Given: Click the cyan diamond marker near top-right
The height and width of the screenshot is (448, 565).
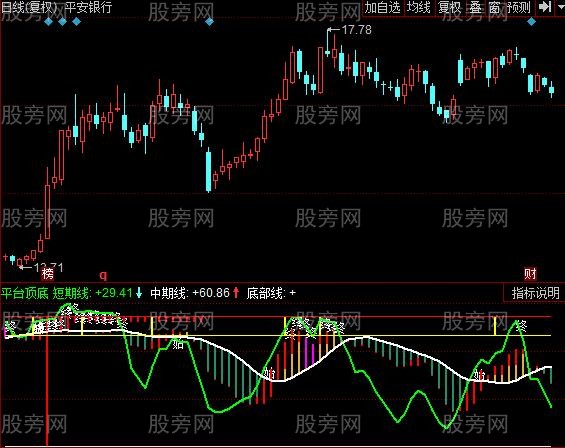Looking at the screenshot, I should pyautogui.click(x=531, y=22).
